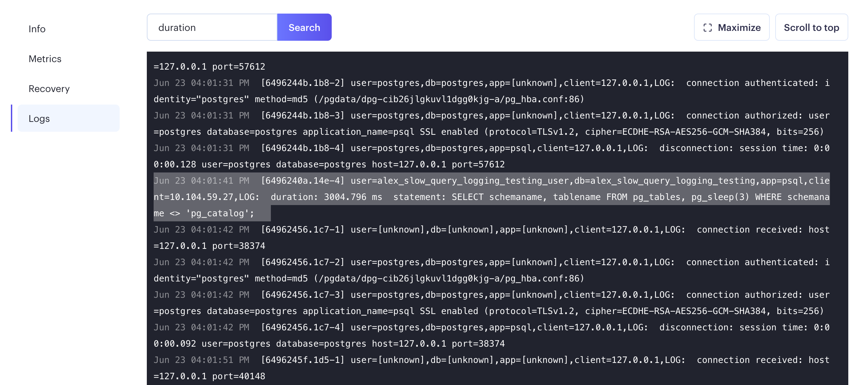This screenshot has height=385, width=868.
Task: Click the Search icon button
Action: [x=304, y=27]
